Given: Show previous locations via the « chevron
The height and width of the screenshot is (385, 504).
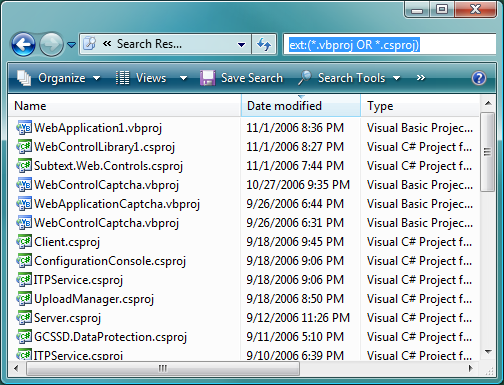Looking at the screenshot, I should click(x=107, y=44).
